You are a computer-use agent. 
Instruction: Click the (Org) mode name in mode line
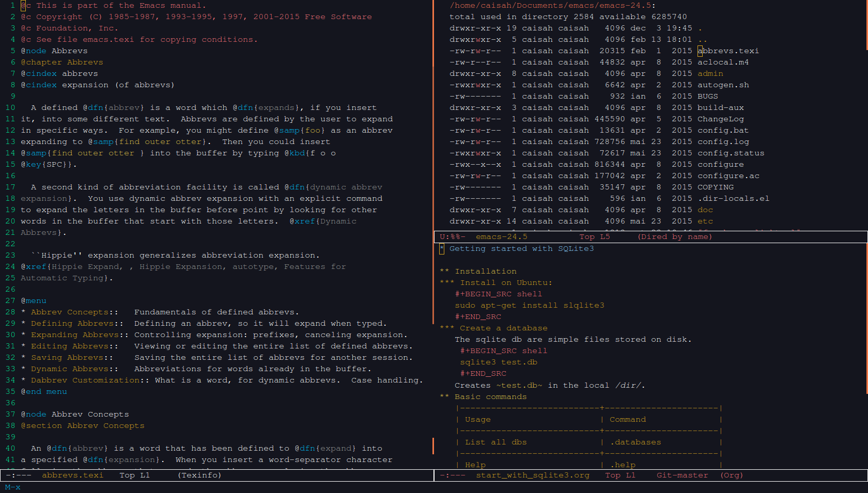[732, 475]
